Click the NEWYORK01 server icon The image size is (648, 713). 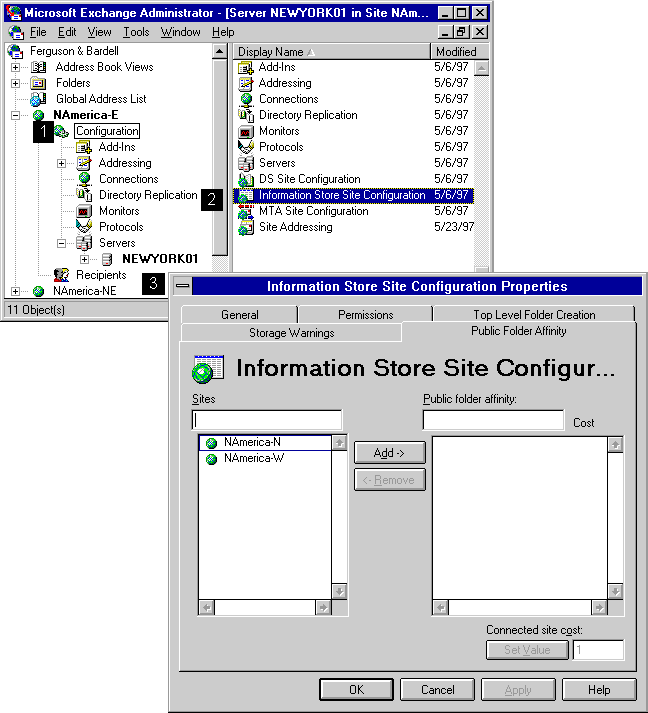tap(107, 259)
